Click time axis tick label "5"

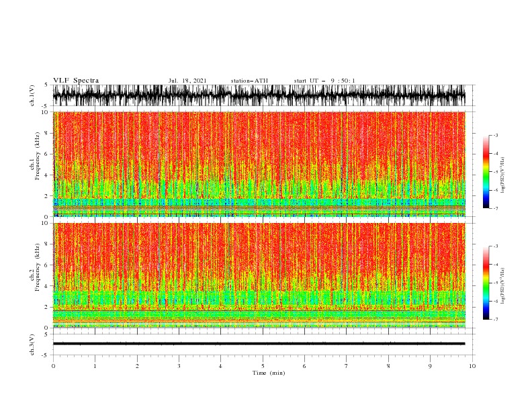[263, 366]
